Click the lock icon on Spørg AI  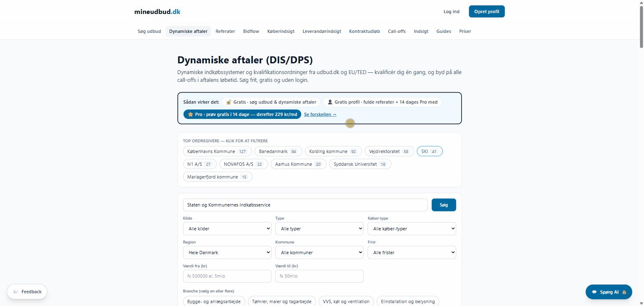pyautogui.click(x=624, y=292)
